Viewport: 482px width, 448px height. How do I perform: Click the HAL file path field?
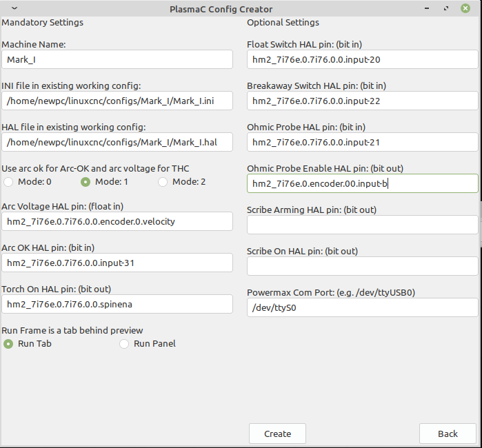coord(117,142)
